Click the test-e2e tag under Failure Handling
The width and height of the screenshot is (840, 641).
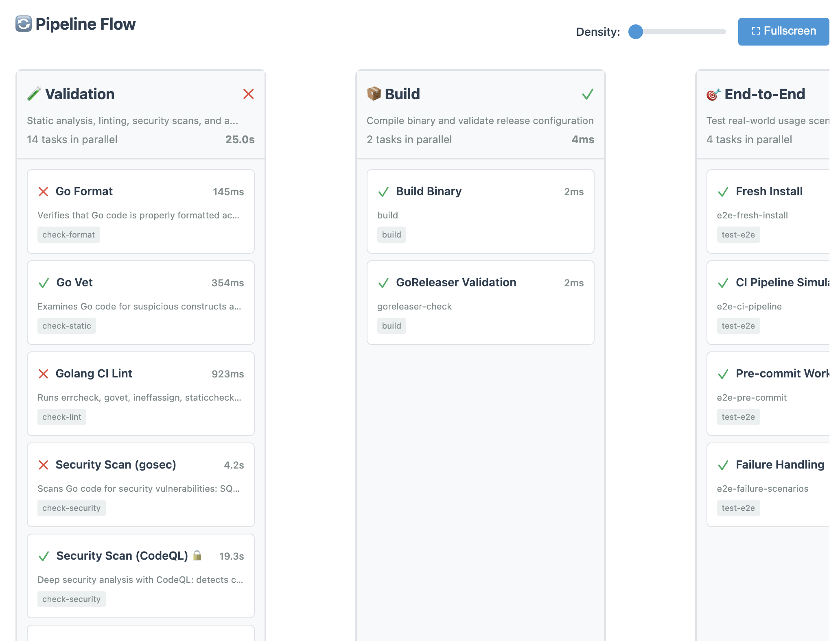738,508
